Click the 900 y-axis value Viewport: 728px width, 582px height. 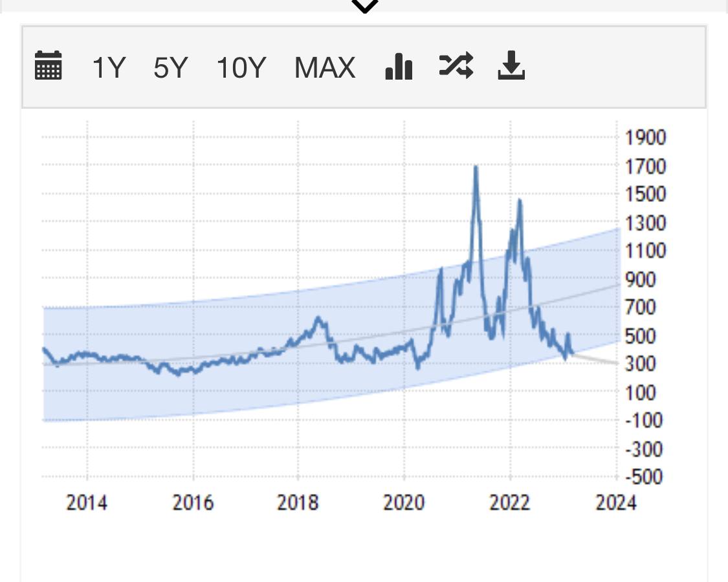coord(640,280)
